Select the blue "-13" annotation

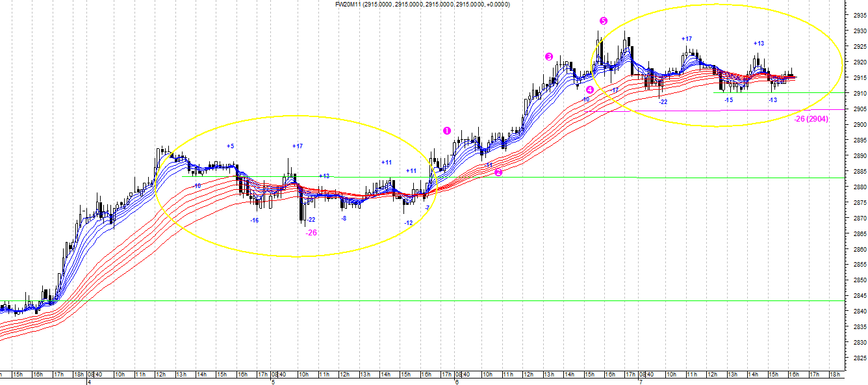tap(773, 100)
